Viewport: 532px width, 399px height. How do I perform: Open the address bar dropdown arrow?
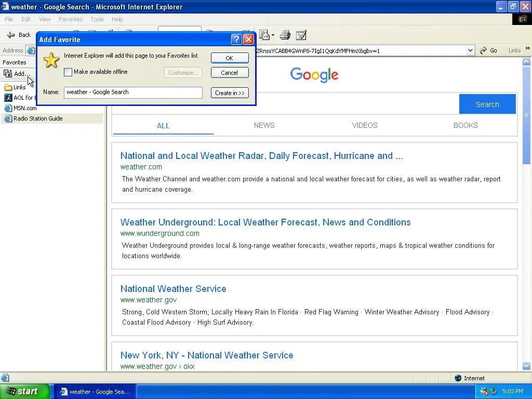click(x=470, y=50)
